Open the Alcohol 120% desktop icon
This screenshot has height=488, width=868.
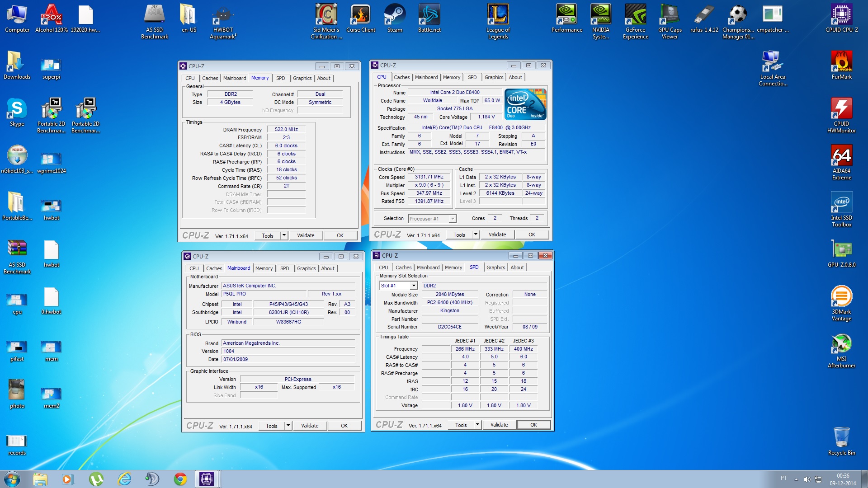click(x=52, y=19)
